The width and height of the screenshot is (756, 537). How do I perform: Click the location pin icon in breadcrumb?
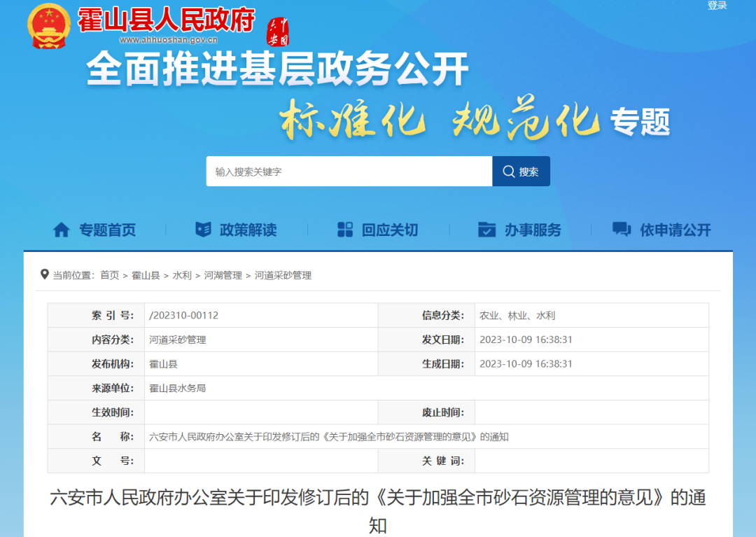45,275
